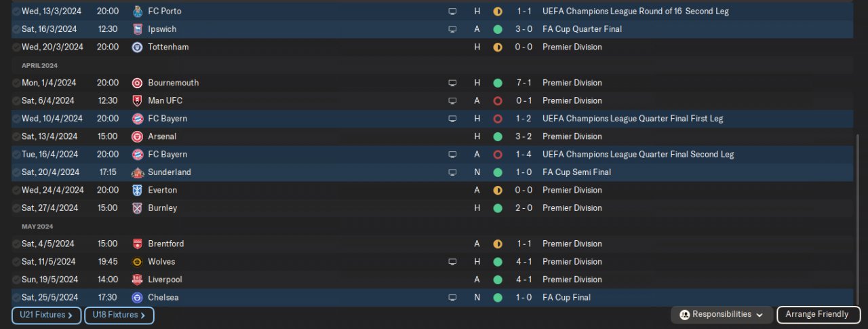Open Arsenal club name link
868x329 pixels.
click(x=162, y=136)
